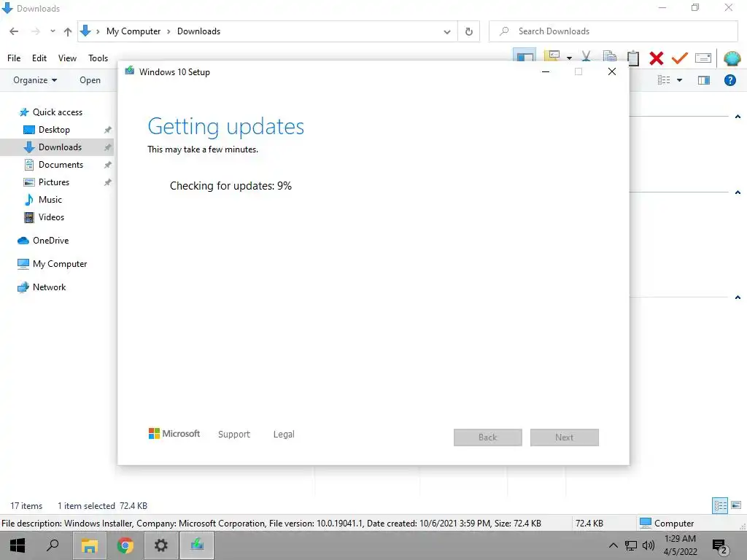Collapse the second file group chevron
This screenshot has width=747, height=560.
738,192
